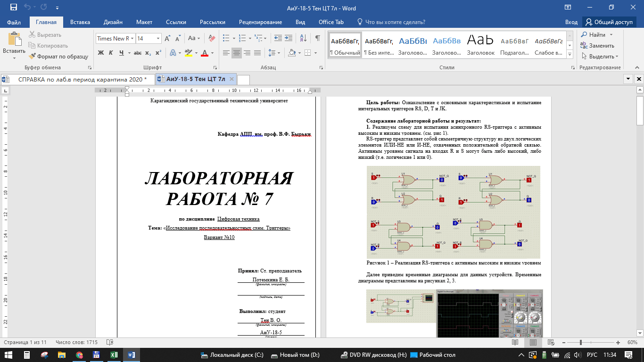644x362 pixels.
Task: Select Format Painter (Формат по образцу)
Action: point(58,57)
